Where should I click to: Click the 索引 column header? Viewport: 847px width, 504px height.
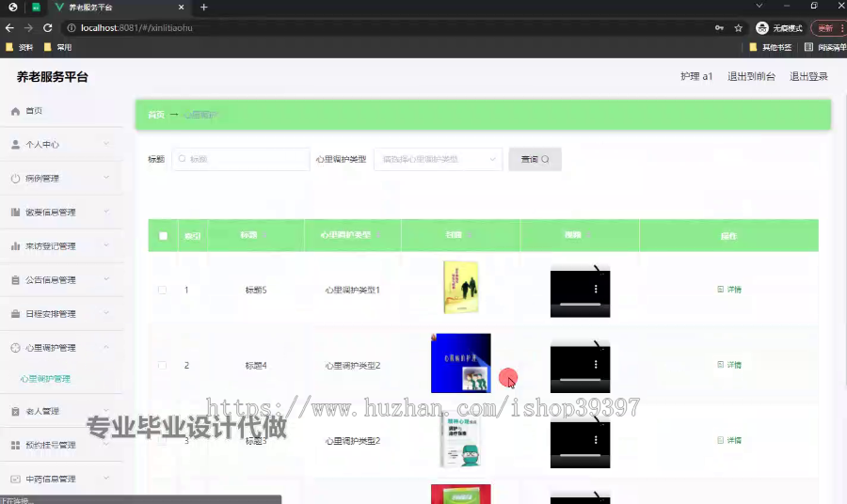[192, 236]
